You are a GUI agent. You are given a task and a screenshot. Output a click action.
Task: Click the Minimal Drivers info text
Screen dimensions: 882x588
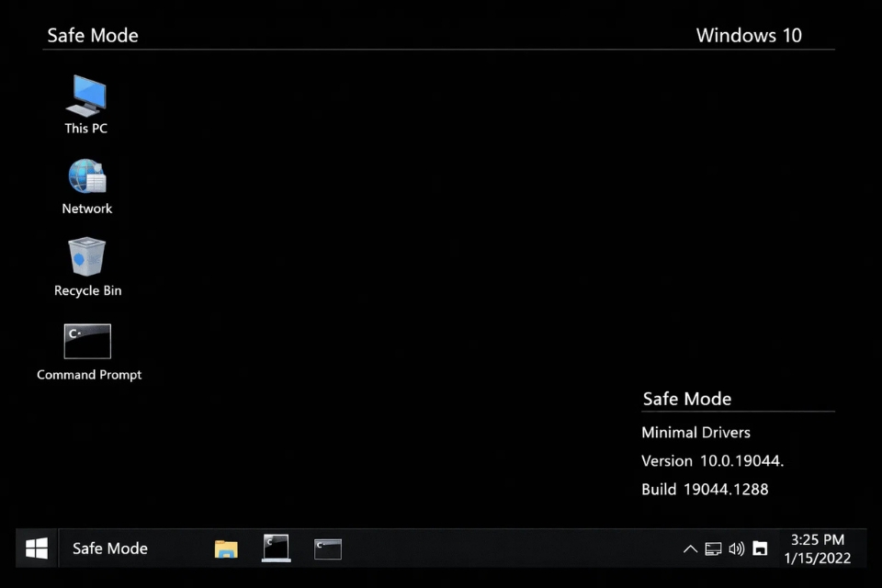(695, 432)
